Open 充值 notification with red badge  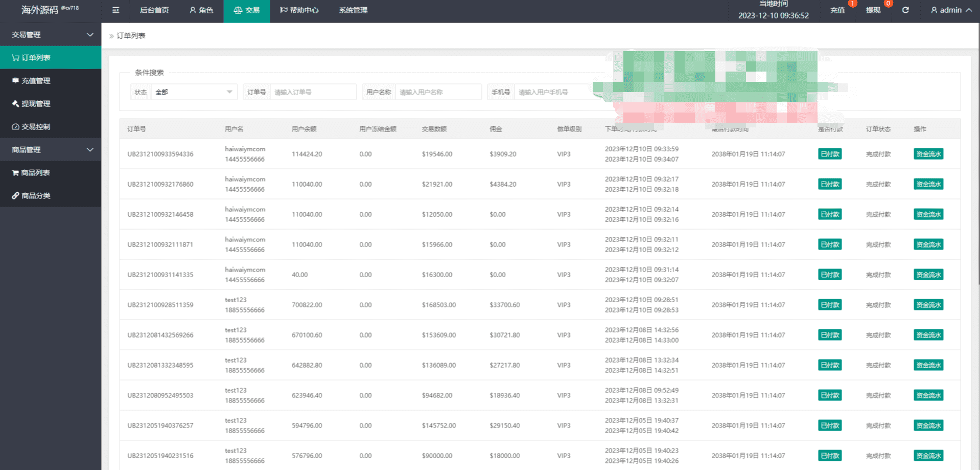click(837, 10)
